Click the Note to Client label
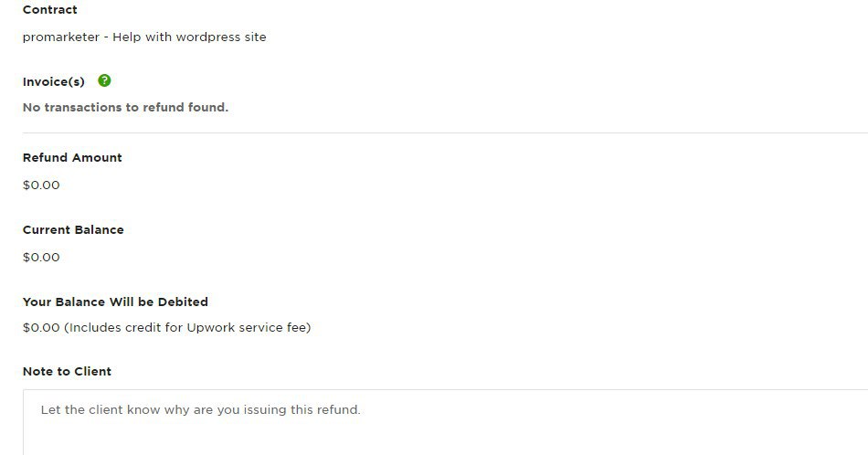 click(x=67, y=371)
